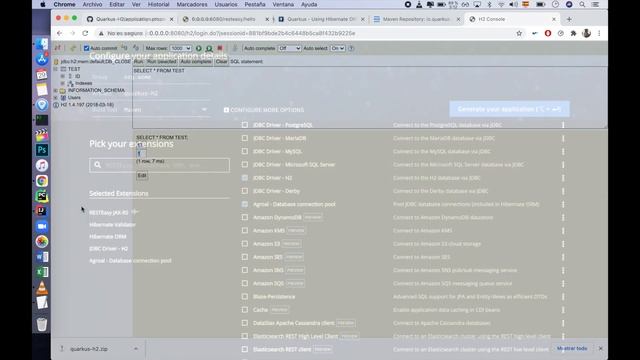Viewport: 640px width, 360px height.
Task: Click the Mostrar todo downloads link
Action: click(x=572, y=349)
